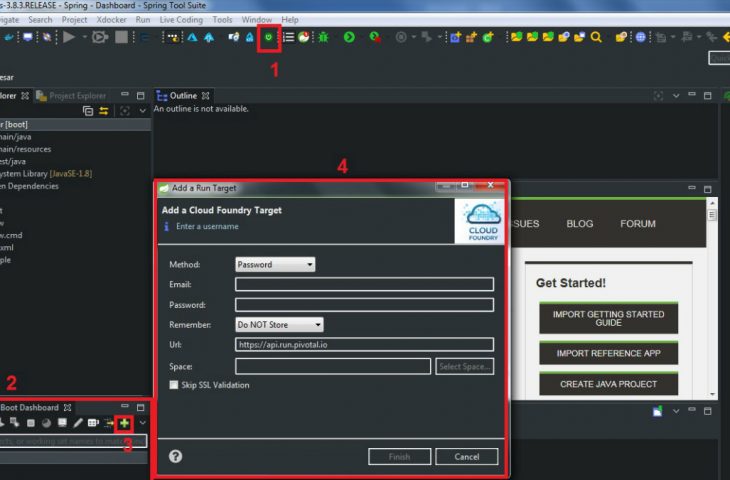Click the red-green coverage icon in toolbar
The height and width of the screenshot is (480, 730).
[x=304, y=37]
